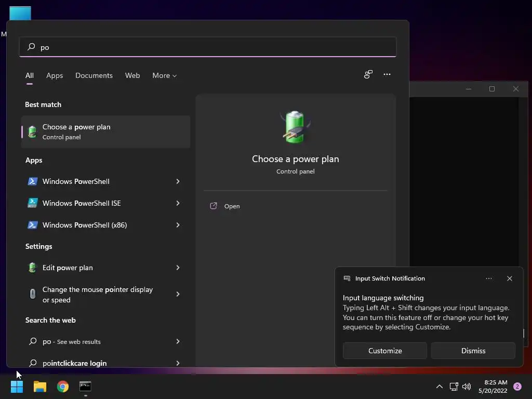The image size is (532, 399).
Task: Open the volume tray icon
Action: [x=467, y=387]
